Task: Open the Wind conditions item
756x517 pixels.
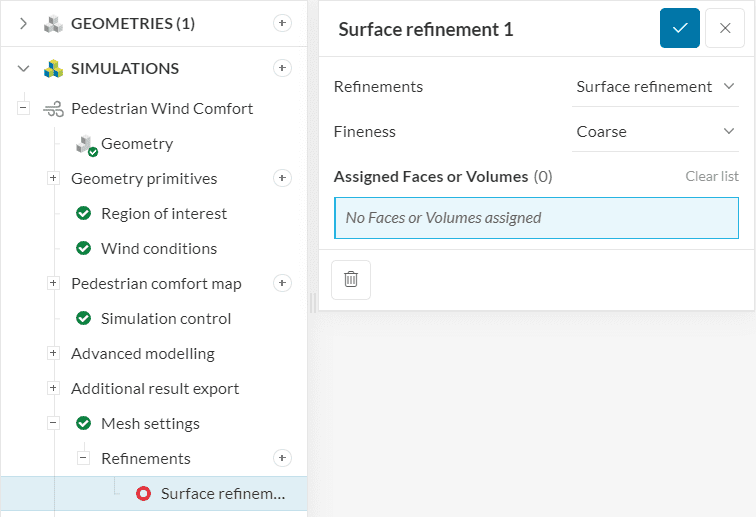Action: click(158, 249)
